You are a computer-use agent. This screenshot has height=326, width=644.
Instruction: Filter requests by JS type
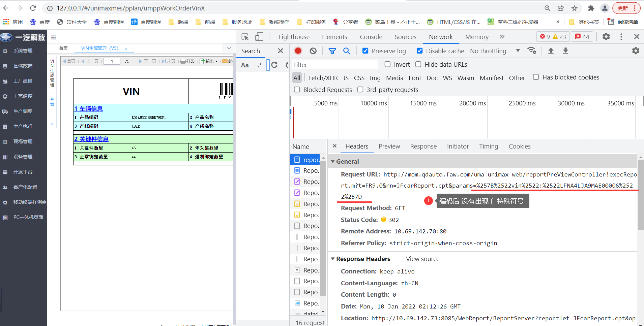coord(346,78)
